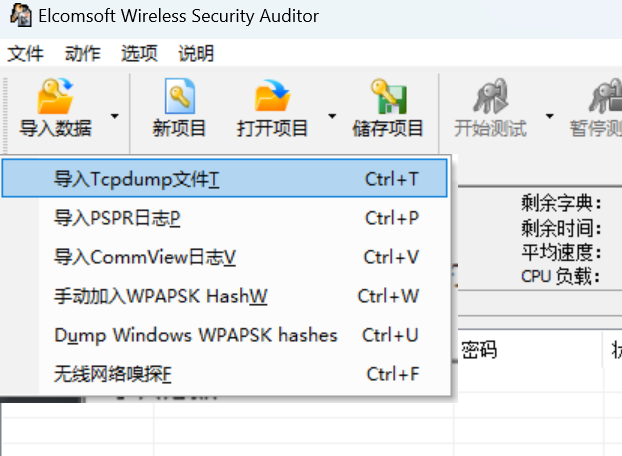This screenshot has width=622, height=456.
Task: Expand the 开始测试 dropdown arrow
Action: pos(549,116)
